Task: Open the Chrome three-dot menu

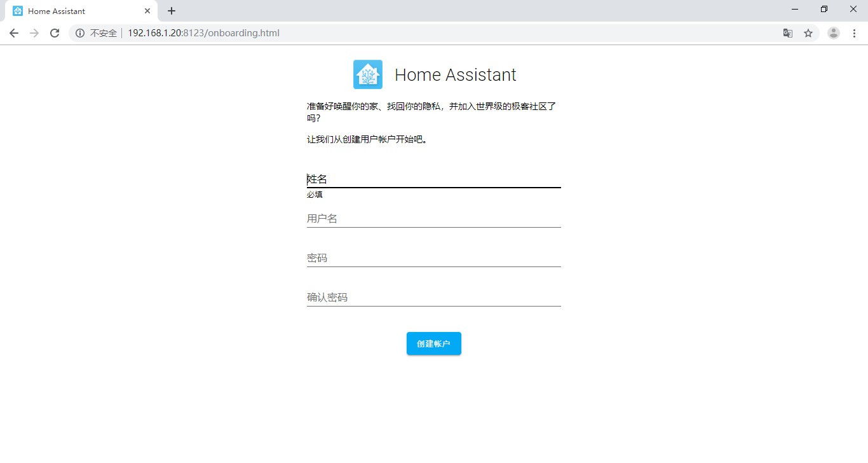Action: coord(854,33)
